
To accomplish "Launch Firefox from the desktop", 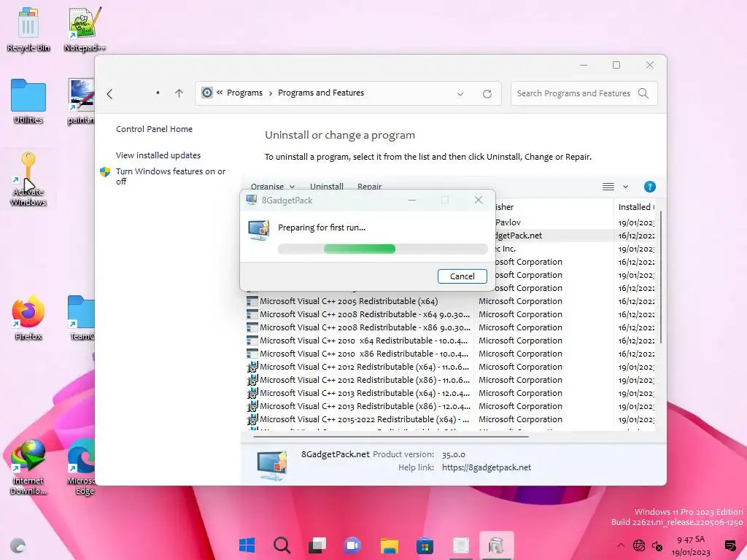I will point(28,318).
